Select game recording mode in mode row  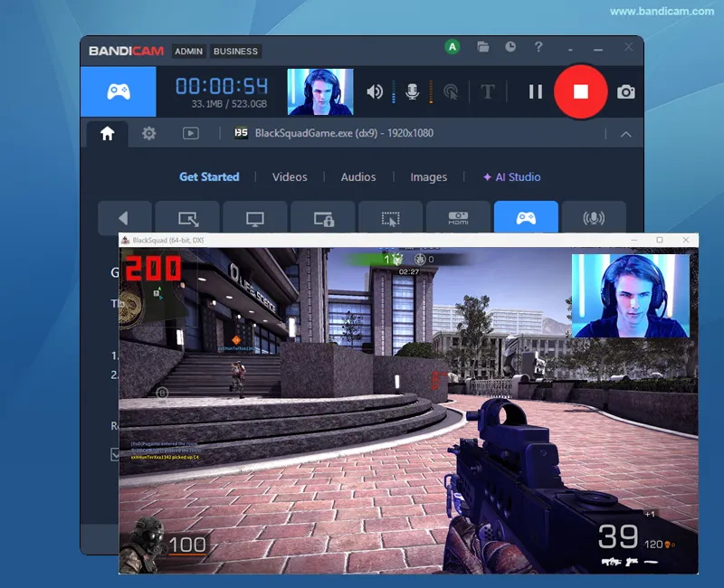coord(526,217)
